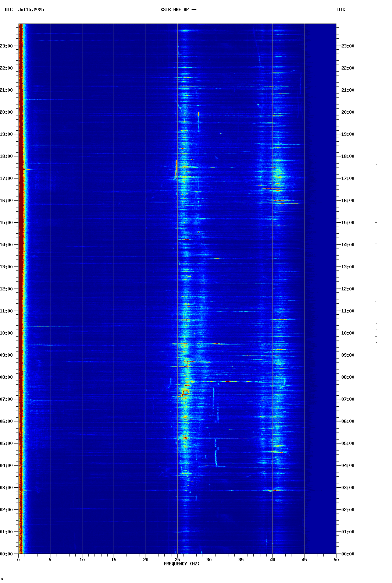This screenshot has height=583, width=392.
Task: Click the 5 Hz frequency tick label
Action: coord(50,560)
